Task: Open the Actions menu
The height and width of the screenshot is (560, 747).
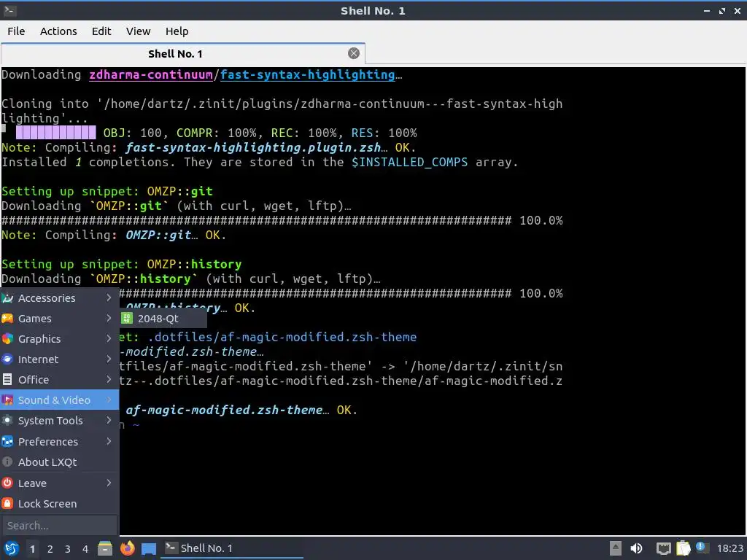Action: 58,31
